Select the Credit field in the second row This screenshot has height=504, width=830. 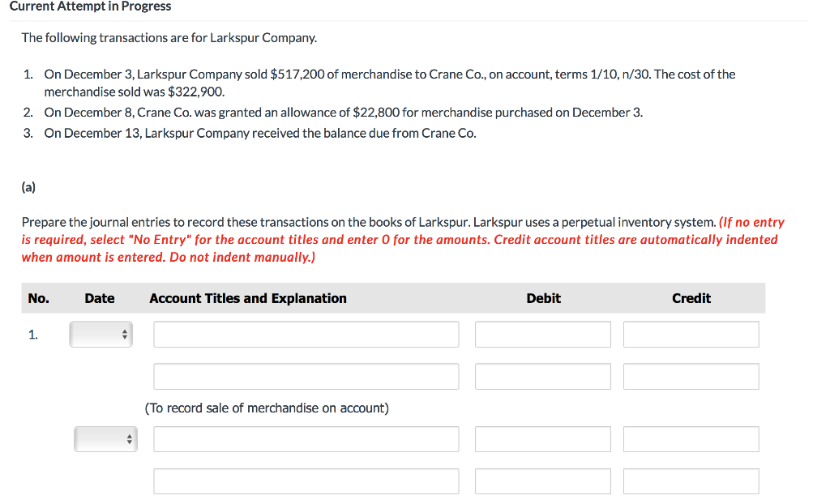click(x=691, y=376)
